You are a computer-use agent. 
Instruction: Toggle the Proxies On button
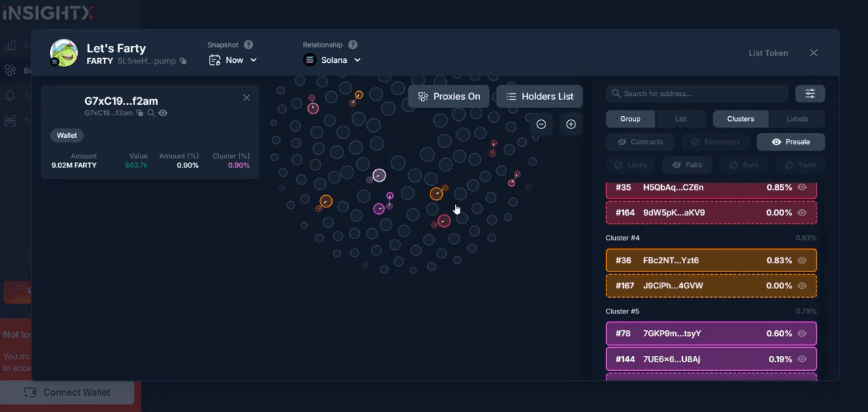click(x=449, y=97)
